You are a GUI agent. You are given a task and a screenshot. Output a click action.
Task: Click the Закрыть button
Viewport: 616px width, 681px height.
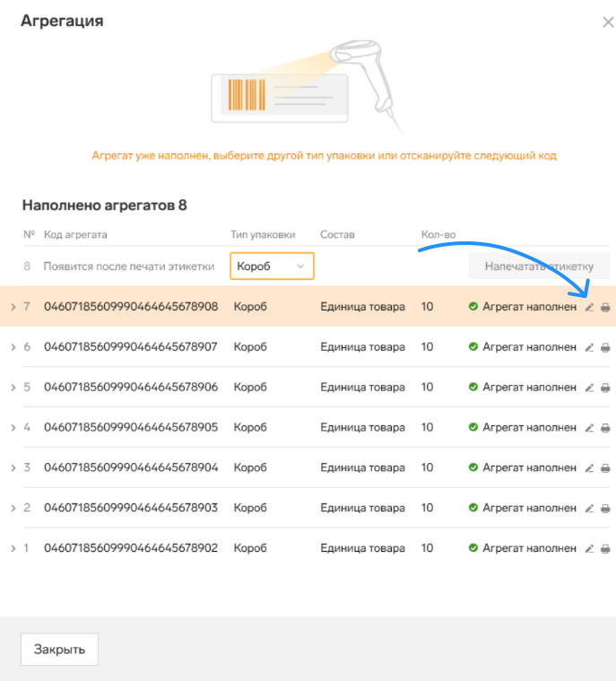59,650
